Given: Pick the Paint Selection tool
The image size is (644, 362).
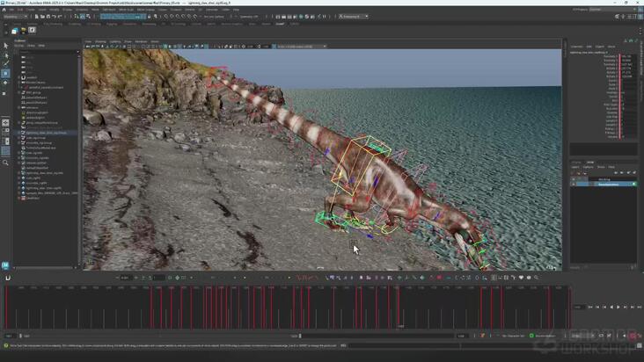Looking at the screenshot, I should tap(6, 63).
